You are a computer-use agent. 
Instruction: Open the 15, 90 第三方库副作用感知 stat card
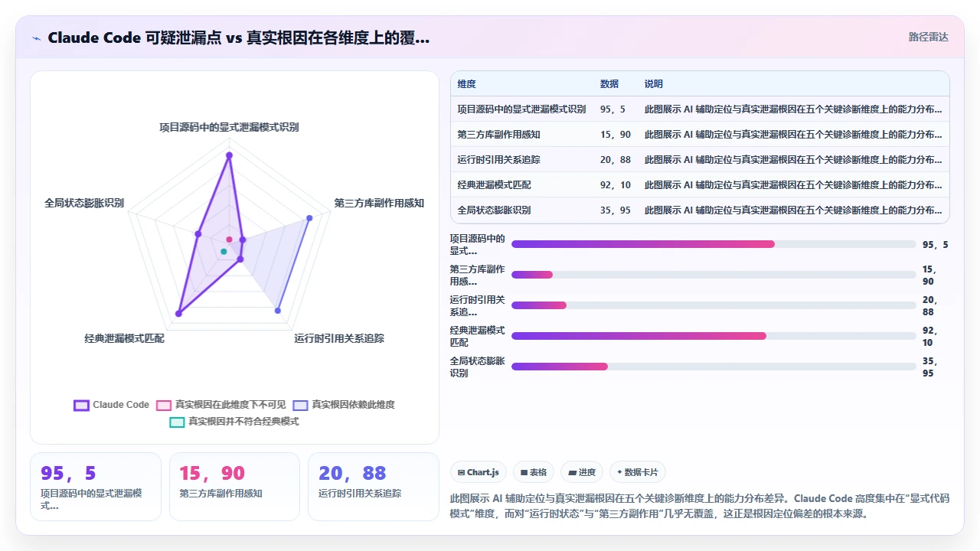tap(235, 487)
